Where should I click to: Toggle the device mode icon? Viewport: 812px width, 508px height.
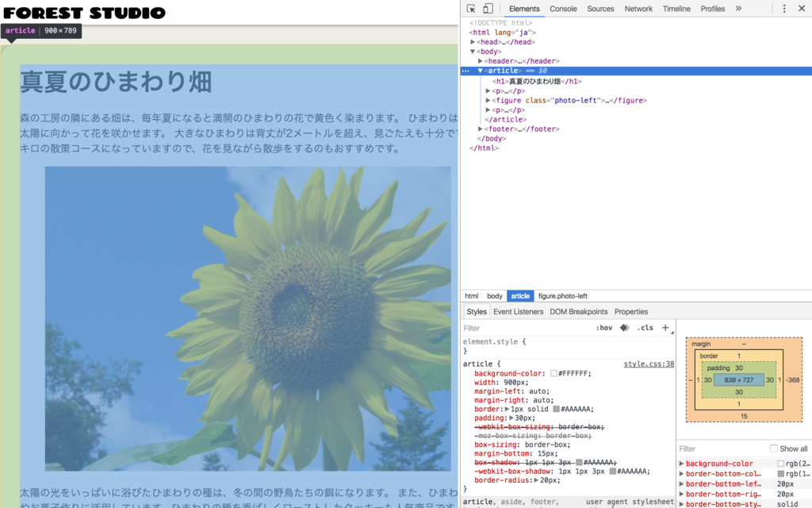(488, 7)
